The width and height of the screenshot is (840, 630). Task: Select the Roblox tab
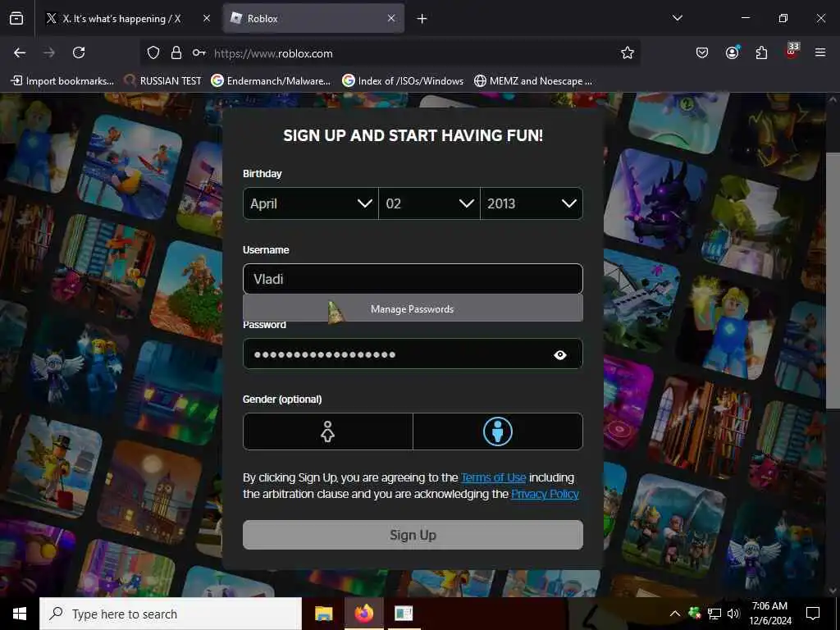pyautogui.click(x=313, y=18)
